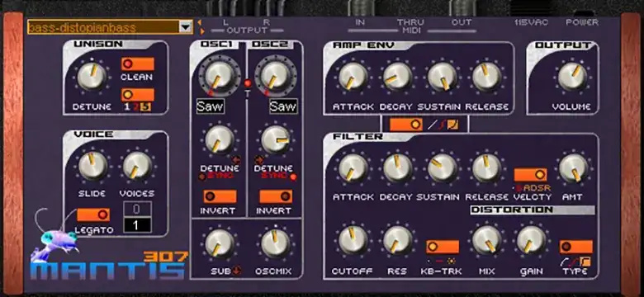Click the Amp Env Attack knob

point(353,77)
